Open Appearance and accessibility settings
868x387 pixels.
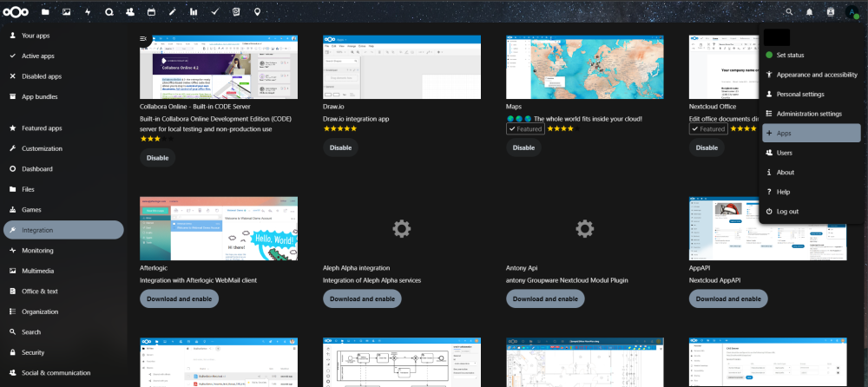coord(812,75)
